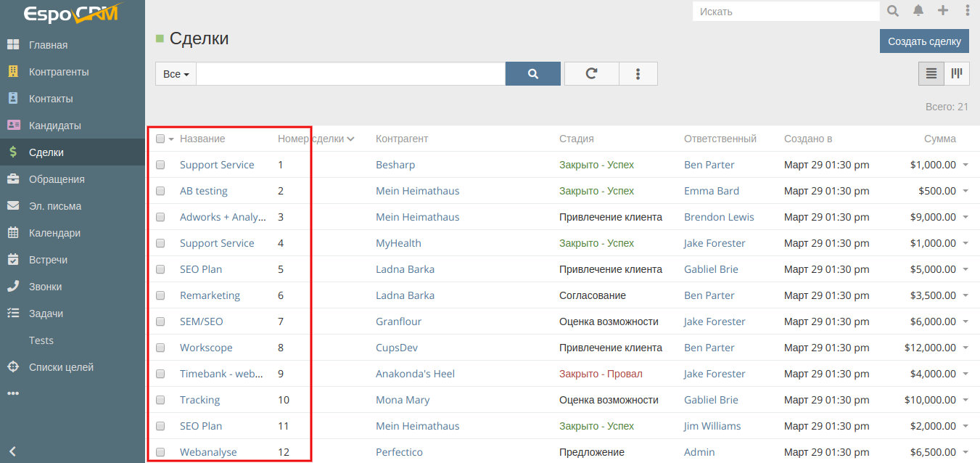
Task: Click the refresh list icon button
Action: (591, 73)
